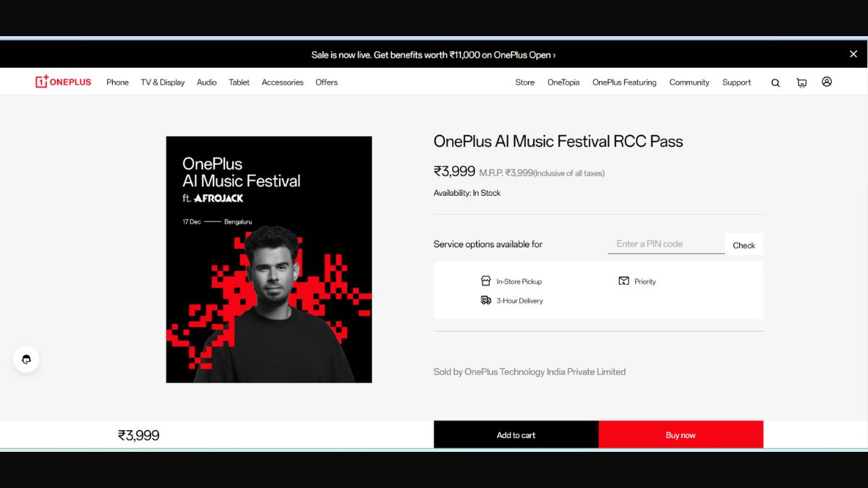This screenshot has height=488, width=868.
Task: Open the user account icon
Action: tap(827, 82)
